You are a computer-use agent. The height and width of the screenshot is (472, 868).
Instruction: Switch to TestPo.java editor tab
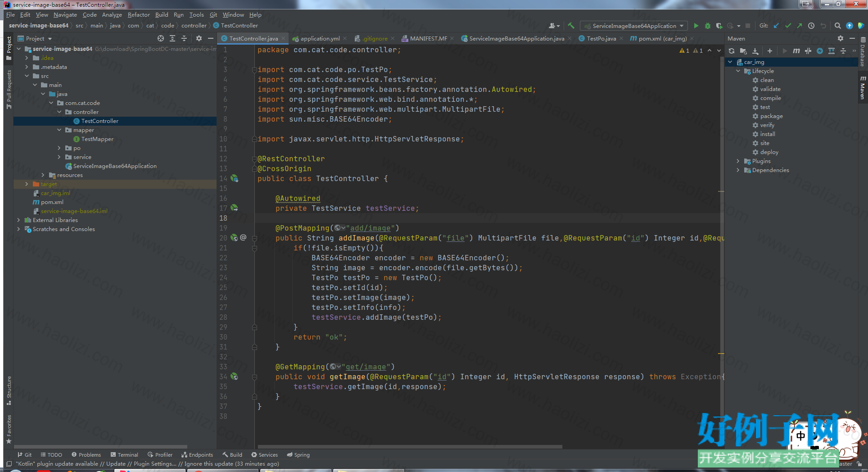pos(601,38)
